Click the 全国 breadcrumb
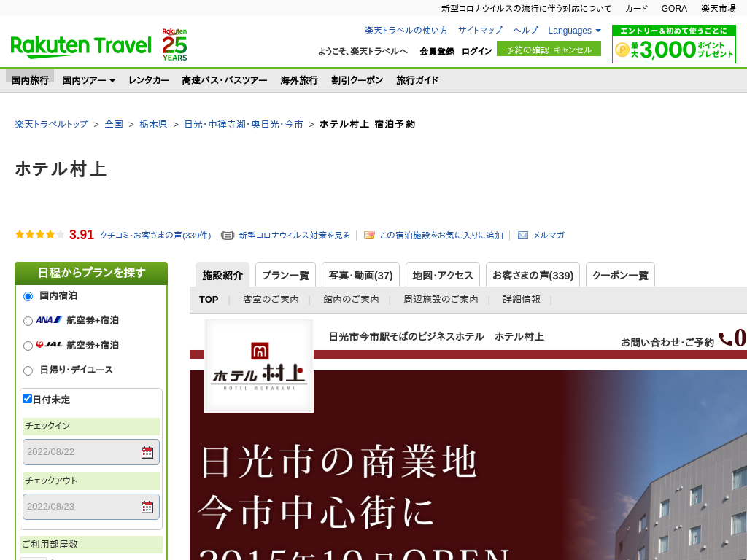 click(114, 124)
